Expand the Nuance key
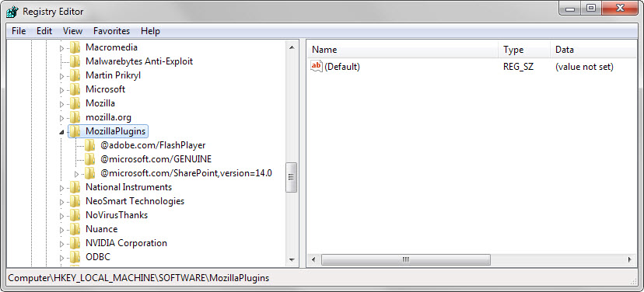This screenshot has width=644, height=292. [62, 230]
